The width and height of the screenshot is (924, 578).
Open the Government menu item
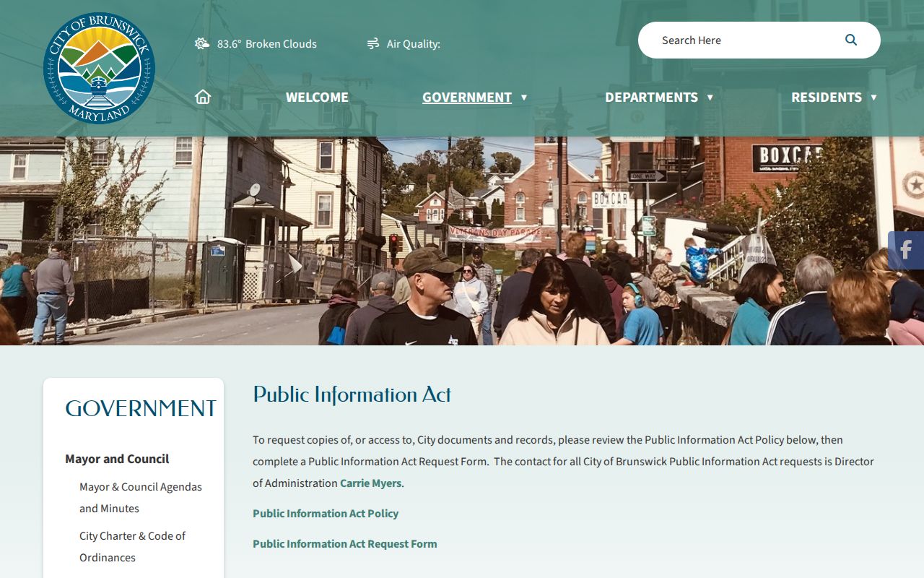[x=467, y=97]
